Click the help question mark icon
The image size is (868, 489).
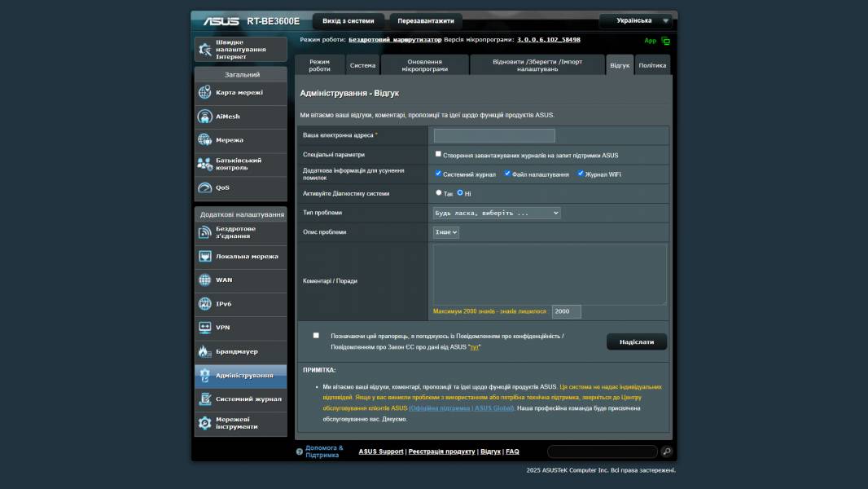[300, 452]
